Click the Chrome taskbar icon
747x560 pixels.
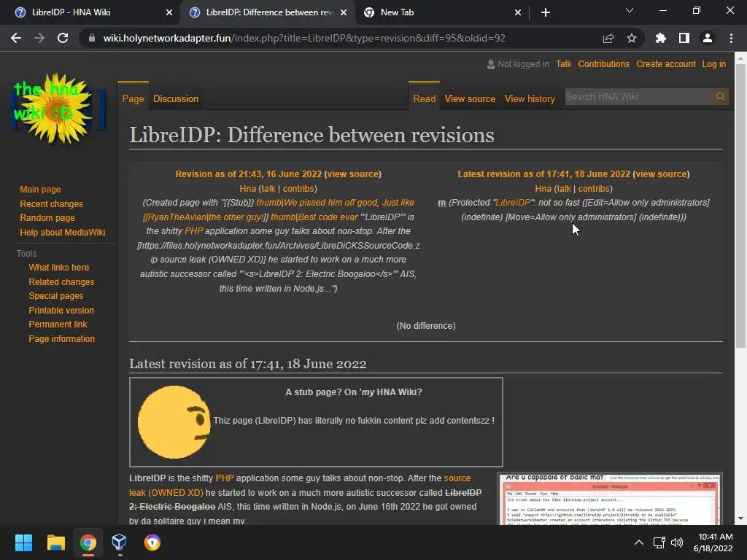[88, 542]
